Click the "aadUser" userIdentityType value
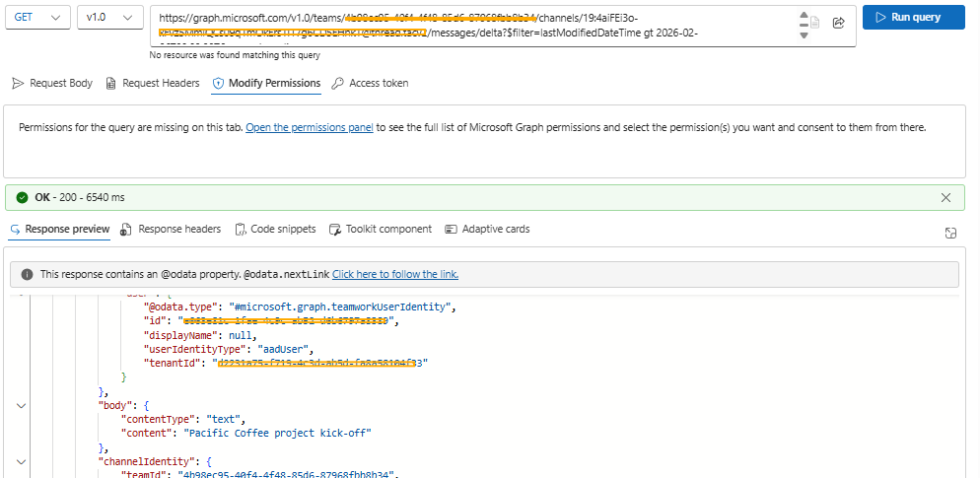This screenshot has width=980, height=478. (x=285, y=349)
